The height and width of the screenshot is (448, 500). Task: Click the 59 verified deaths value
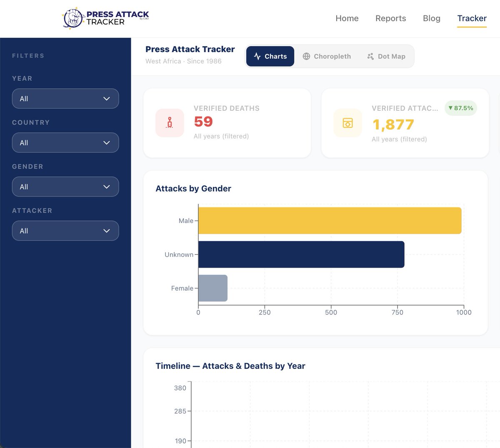[203, 122]
